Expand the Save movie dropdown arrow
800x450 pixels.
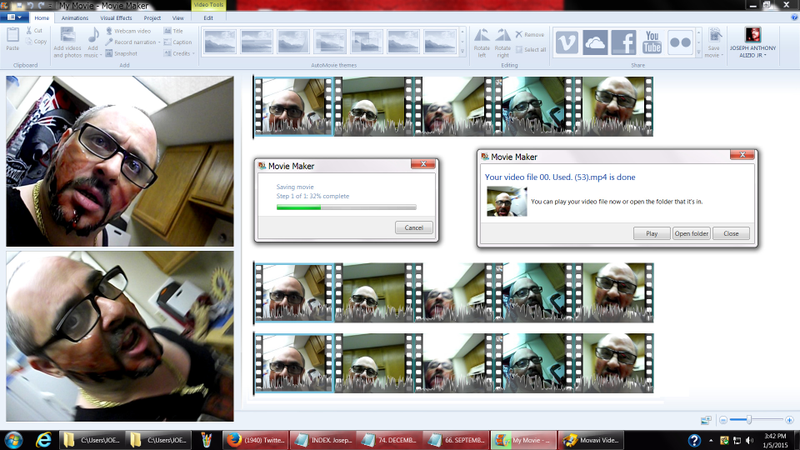click(722, 55)
